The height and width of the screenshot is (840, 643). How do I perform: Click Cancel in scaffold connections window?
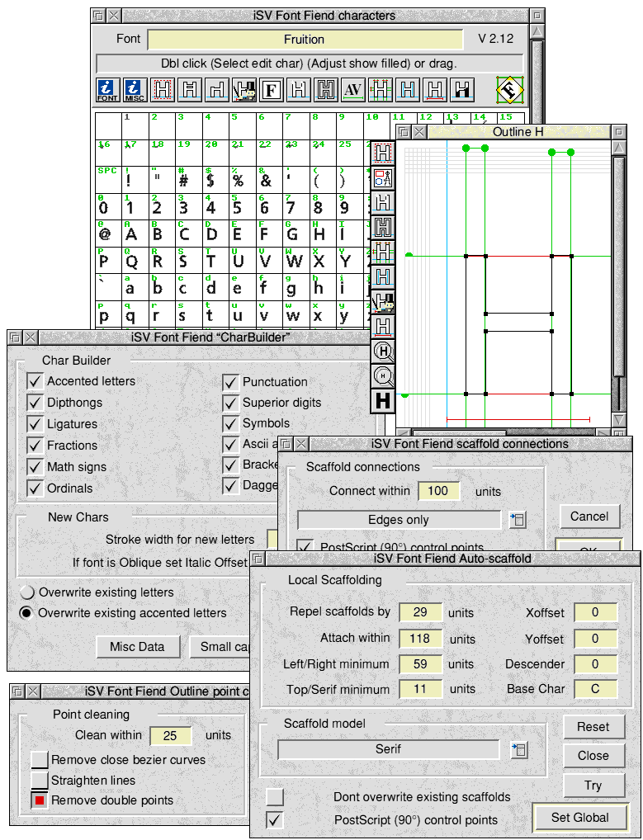point(589,517)
